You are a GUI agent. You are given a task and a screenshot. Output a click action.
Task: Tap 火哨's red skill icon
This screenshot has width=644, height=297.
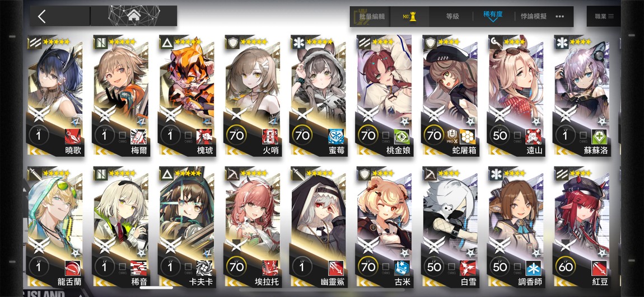[x=270, y=136]
